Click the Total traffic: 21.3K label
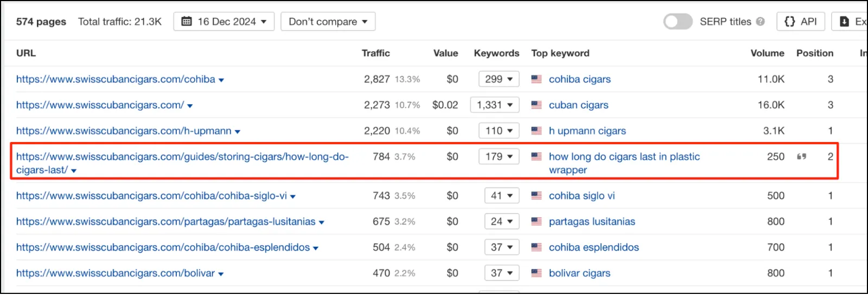Image resolution: width=868 pixels, height=295 pixels. click(120, 22)
